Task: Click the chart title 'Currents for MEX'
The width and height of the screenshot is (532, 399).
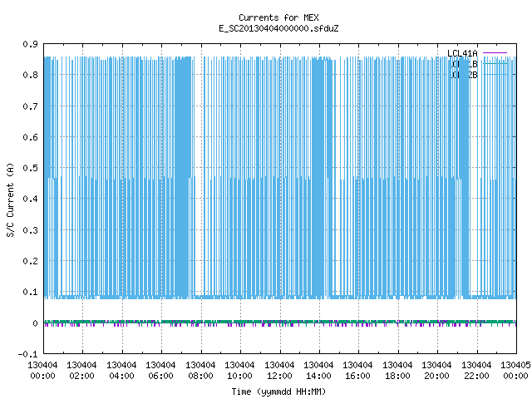Action: pyautogui.click(x=278, y=17)
